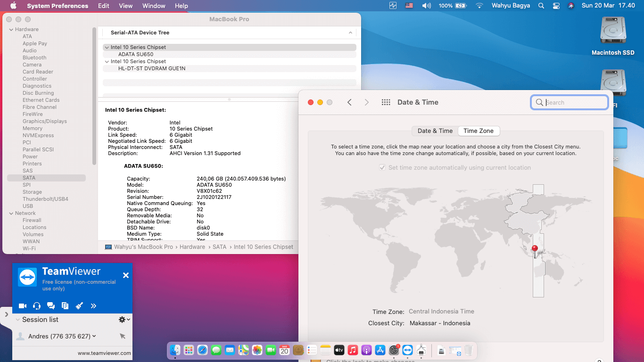Open Calendar from the Dock
The height and width of the screenshot is (362, 644).
[x=285, y=350]
